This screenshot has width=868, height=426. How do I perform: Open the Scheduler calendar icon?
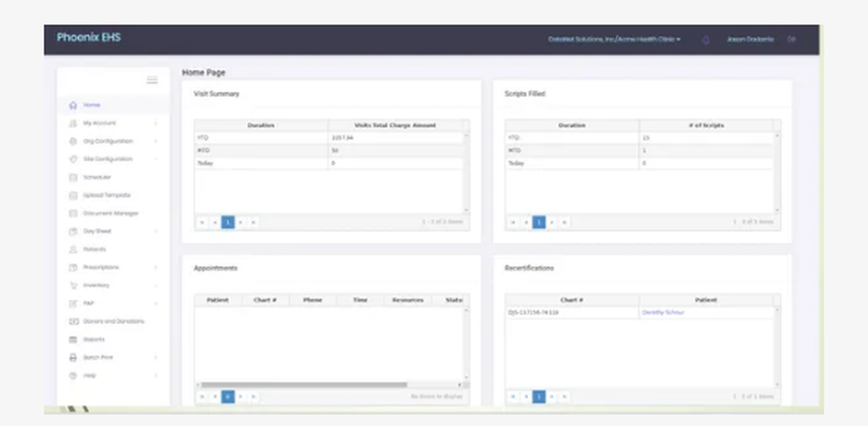[x=73, y=178]
